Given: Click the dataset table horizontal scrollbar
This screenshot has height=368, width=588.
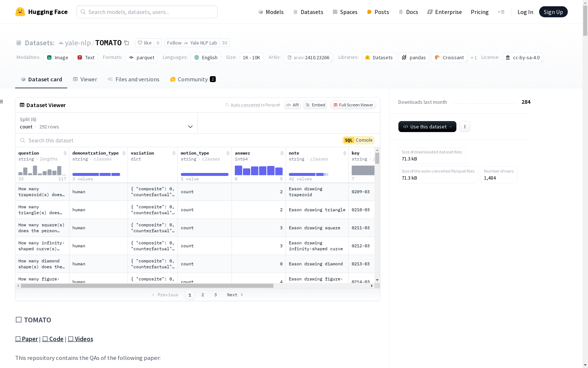Looking at the screenshot, I should [147, 286].
